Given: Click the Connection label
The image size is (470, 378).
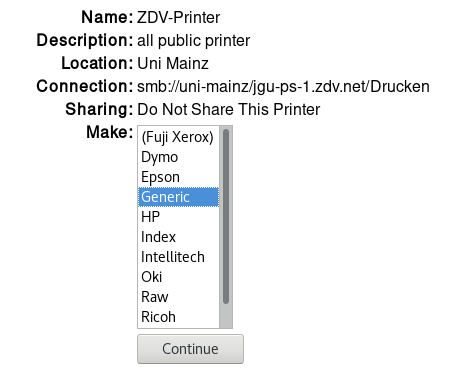Looking at the screenshot, I should coord(85,86).
